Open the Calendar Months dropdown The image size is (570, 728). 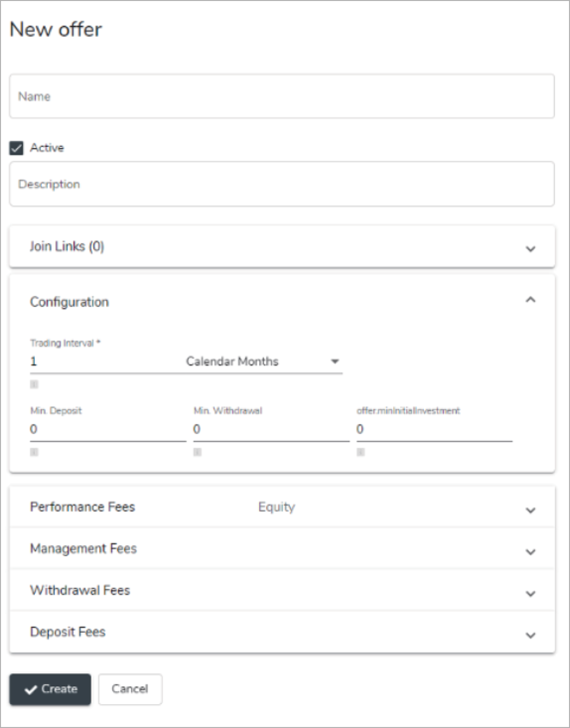[263, 362]
